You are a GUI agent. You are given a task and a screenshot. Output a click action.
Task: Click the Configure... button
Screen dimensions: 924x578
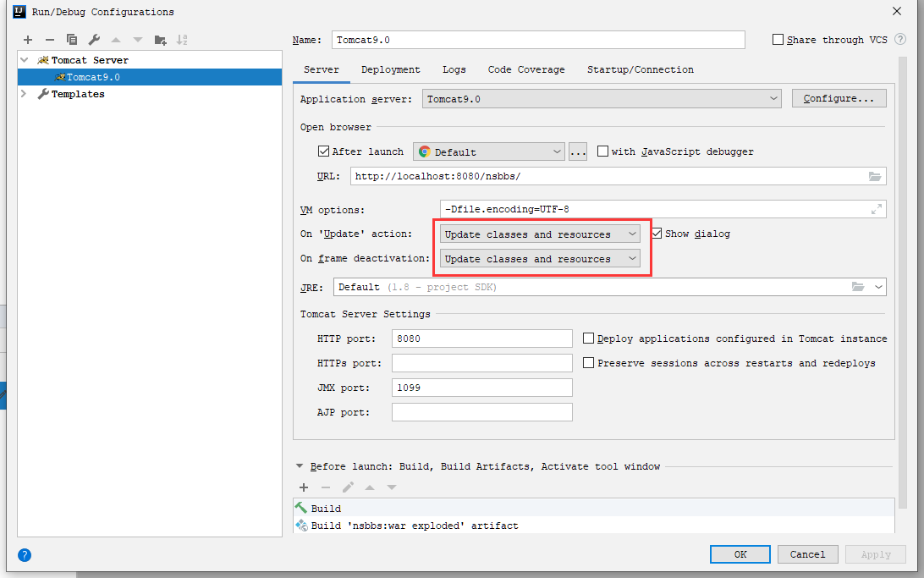[x=839, y=98]
